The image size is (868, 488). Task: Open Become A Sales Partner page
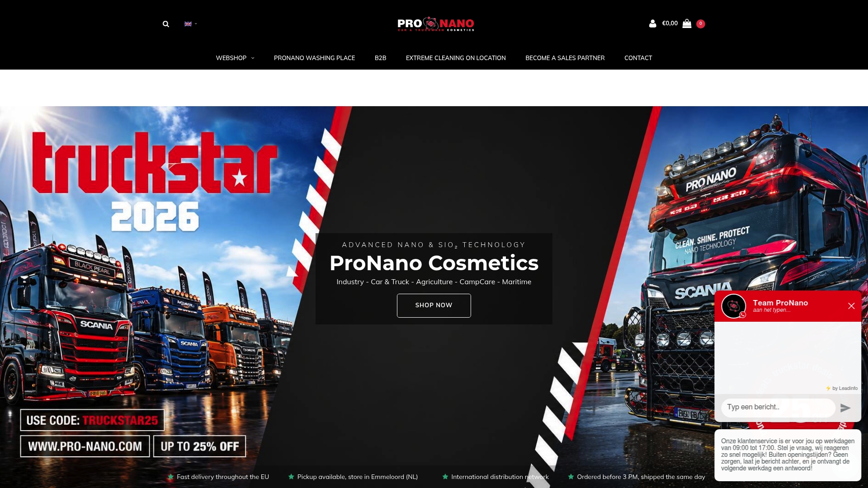565,58
